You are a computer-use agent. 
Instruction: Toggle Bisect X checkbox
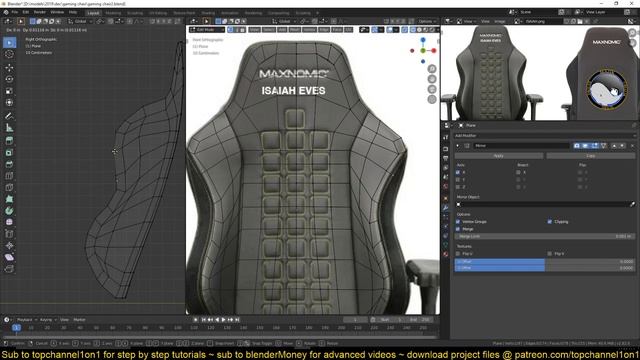pyautogui.click(x=518, y=172)
